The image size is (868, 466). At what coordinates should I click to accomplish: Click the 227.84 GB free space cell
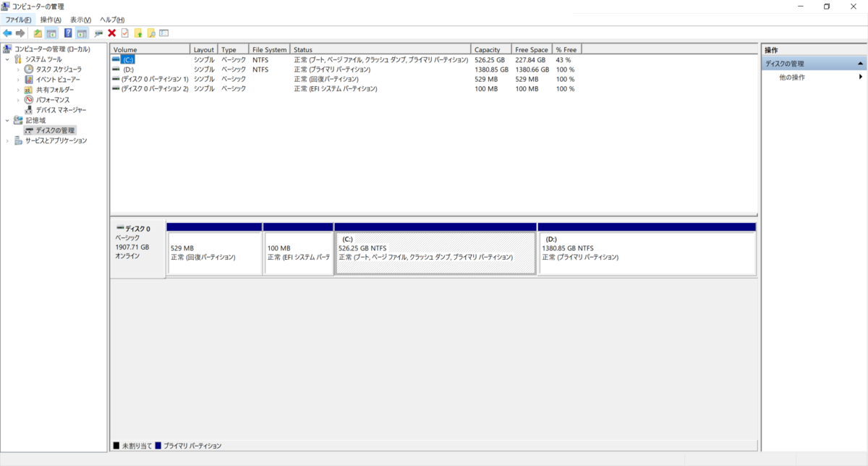pos(530,59)
